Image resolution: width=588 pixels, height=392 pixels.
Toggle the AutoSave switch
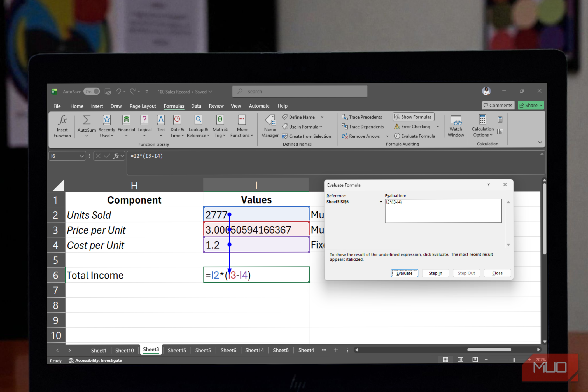pos(92,92)
